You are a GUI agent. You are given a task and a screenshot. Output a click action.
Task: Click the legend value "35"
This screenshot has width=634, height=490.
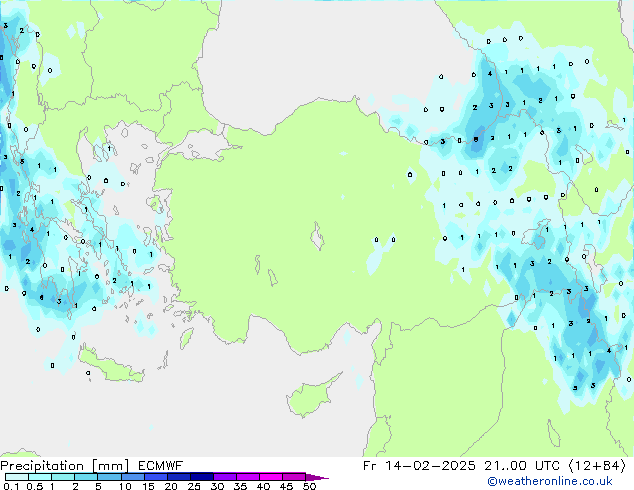coord(240,486)
